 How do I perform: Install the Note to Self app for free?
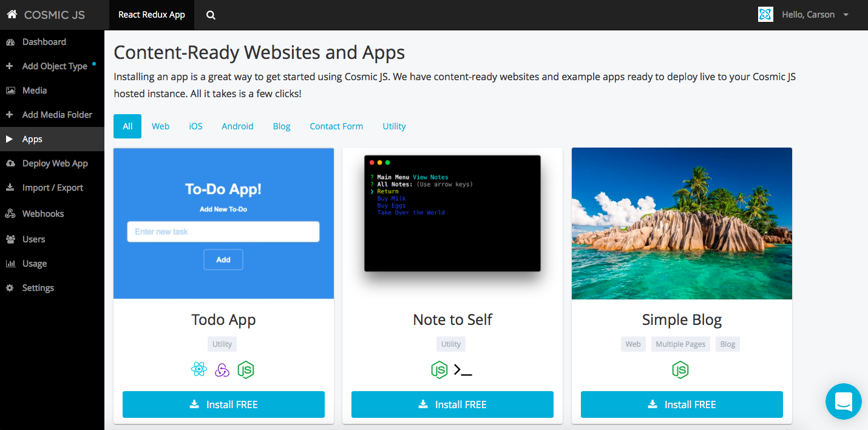(x=452, y=404)
